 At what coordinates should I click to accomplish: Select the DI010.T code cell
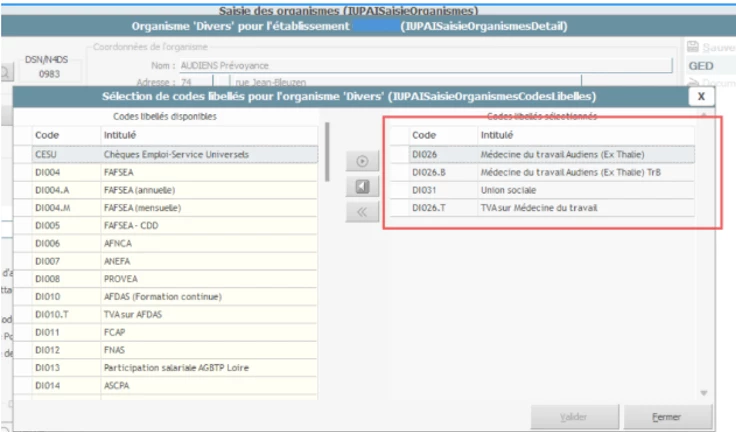66,315
